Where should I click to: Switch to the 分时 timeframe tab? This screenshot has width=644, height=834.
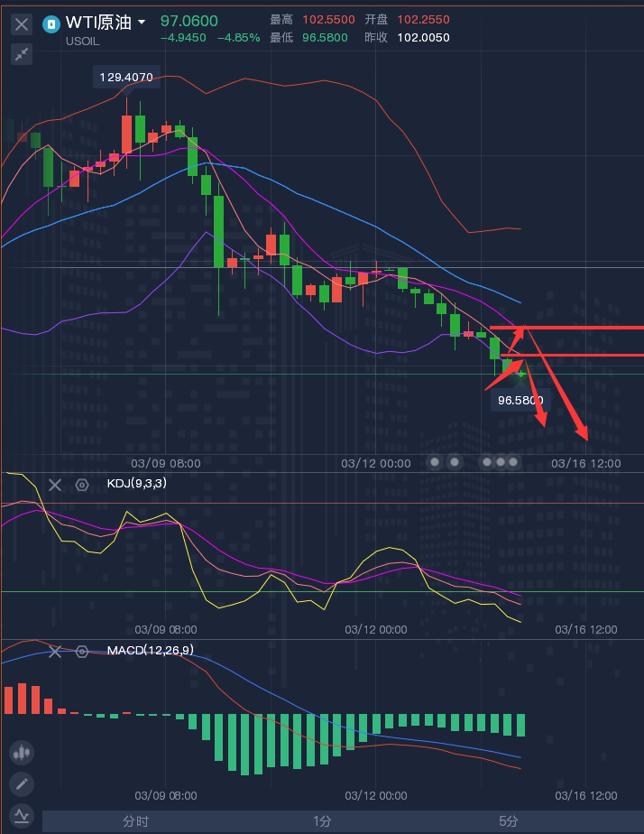point(135,821)
